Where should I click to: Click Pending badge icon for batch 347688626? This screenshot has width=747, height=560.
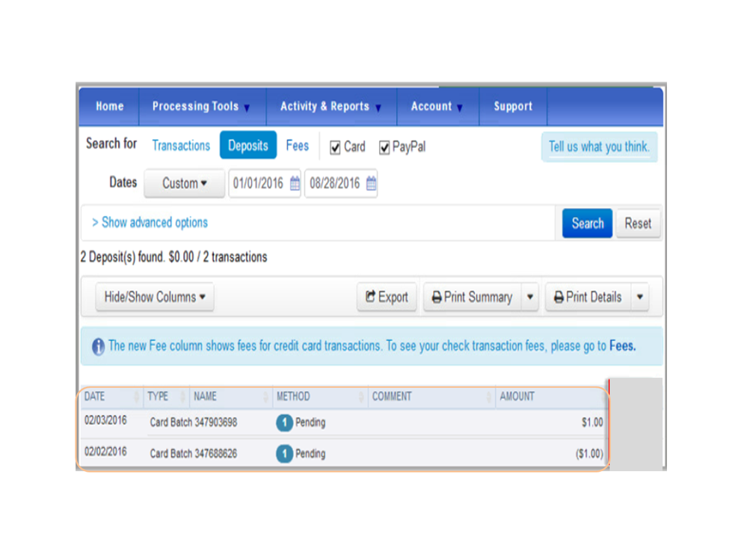click(x=284, y=453)
